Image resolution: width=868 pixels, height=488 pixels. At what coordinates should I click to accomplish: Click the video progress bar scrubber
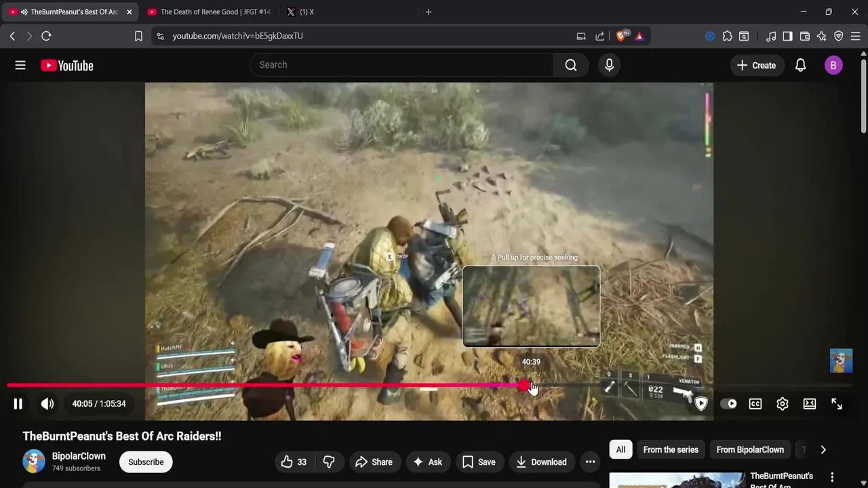point(525,386)
